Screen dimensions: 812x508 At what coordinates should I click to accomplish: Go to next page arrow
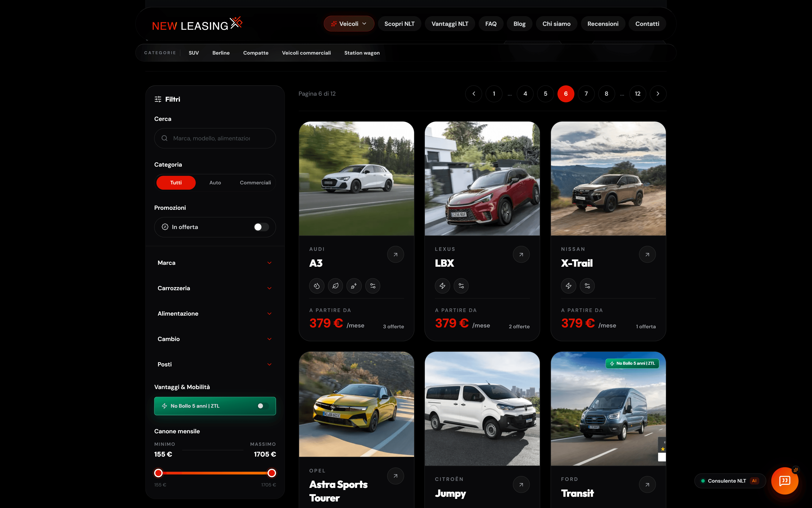point(658,94)
